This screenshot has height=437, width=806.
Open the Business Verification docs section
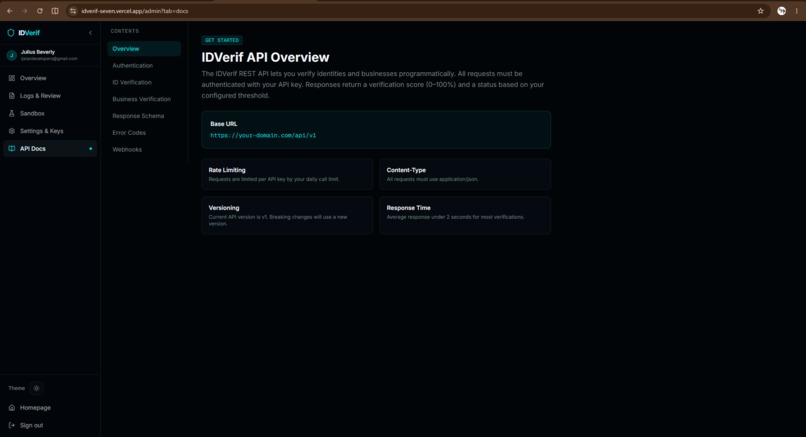coord(144,99)
